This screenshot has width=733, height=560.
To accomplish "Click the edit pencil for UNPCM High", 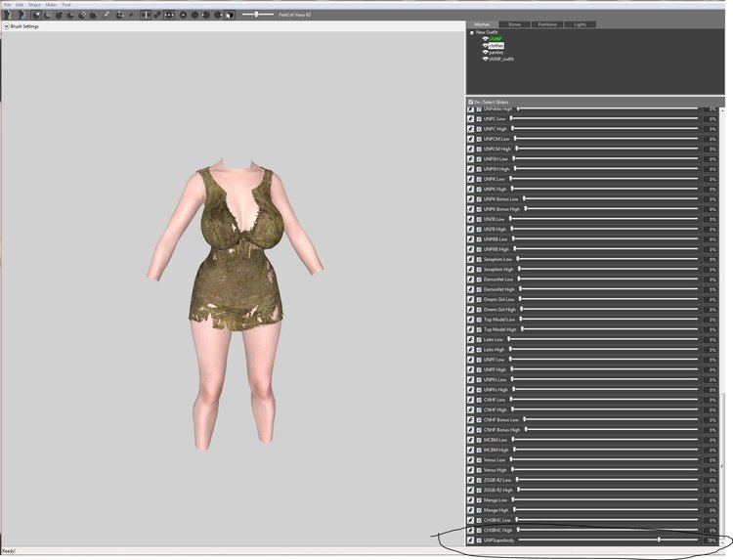I will coord(471,149).
